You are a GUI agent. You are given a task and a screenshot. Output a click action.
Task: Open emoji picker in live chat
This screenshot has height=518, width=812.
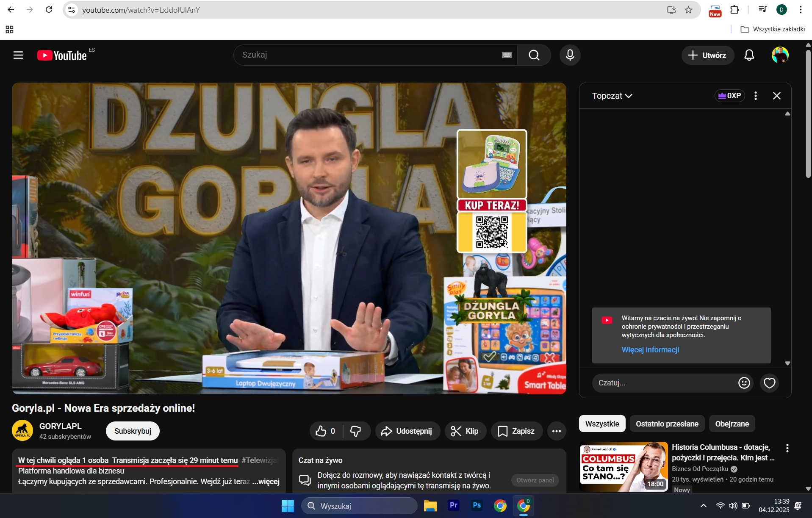pyautogui.click(x=744, y=383)
